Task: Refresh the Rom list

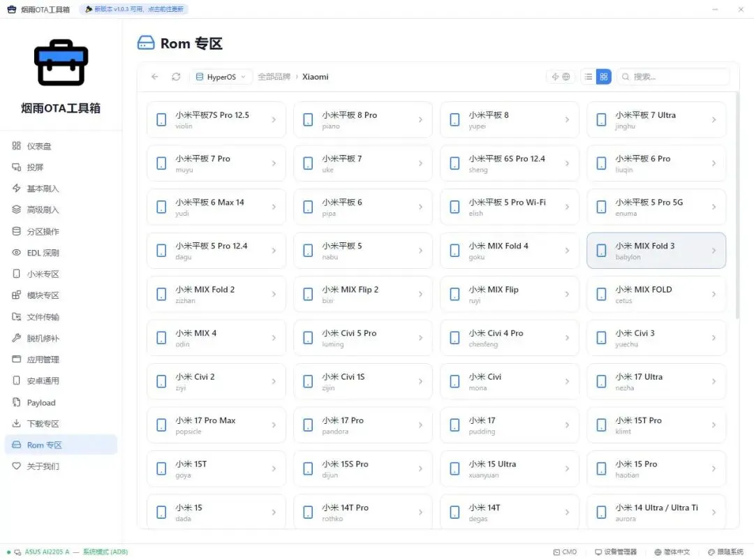Action: [x=176, y=77]
